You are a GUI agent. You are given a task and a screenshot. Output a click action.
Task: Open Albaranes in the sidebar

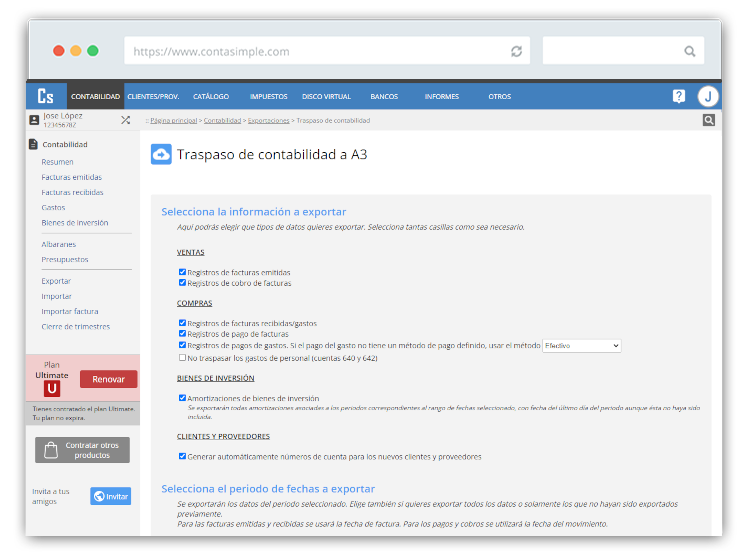(58, 244)
